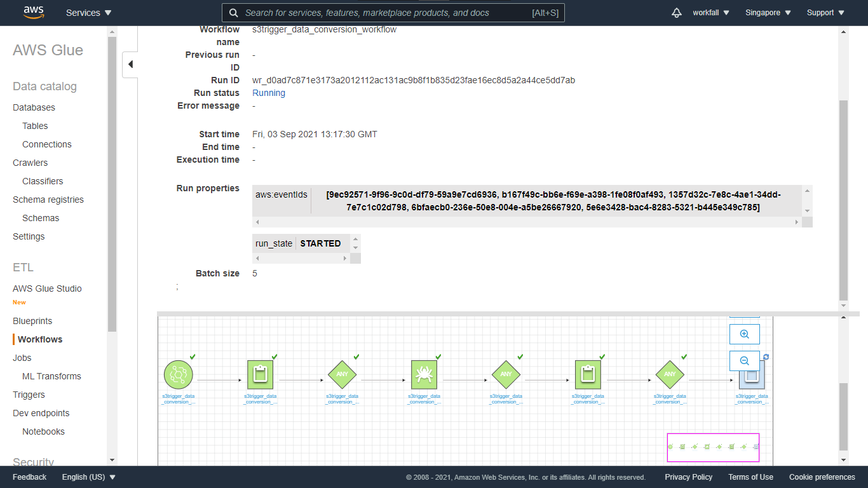Viewport: 868px width, 488px height.
Task: Select ANY condition node following the crawler
Action: (506, 374)
